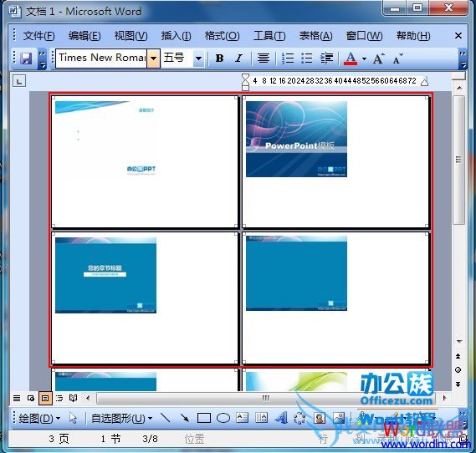Click the Save floppy disk icon

[x=26, y=59]
